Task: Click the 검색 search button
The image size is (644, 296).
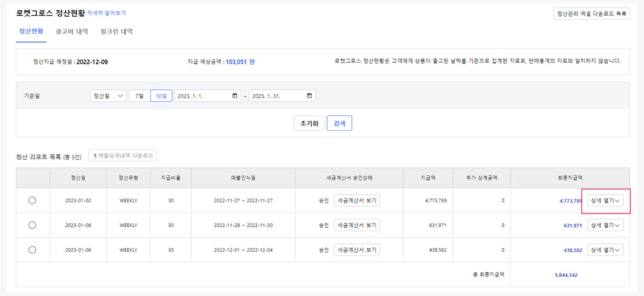Action: click(339, 123)
